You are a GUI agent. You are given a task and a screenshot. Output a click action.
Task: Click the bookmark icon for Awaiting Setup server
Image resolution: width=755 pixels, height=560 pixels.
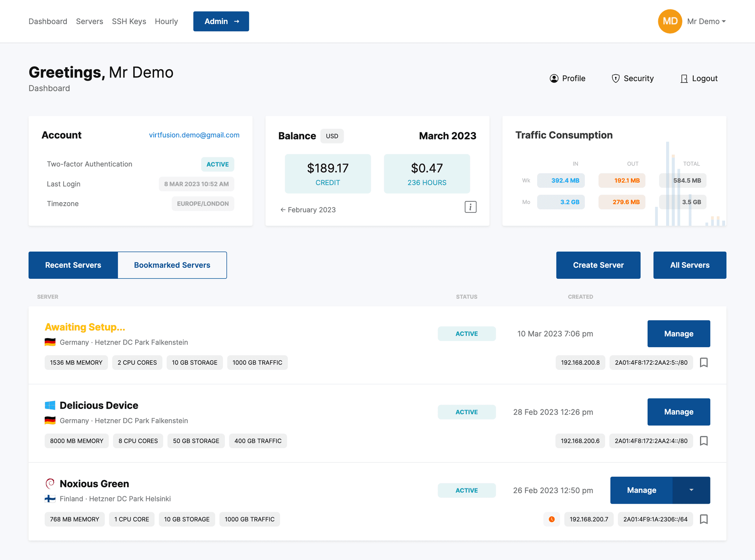tap(704, 362)
